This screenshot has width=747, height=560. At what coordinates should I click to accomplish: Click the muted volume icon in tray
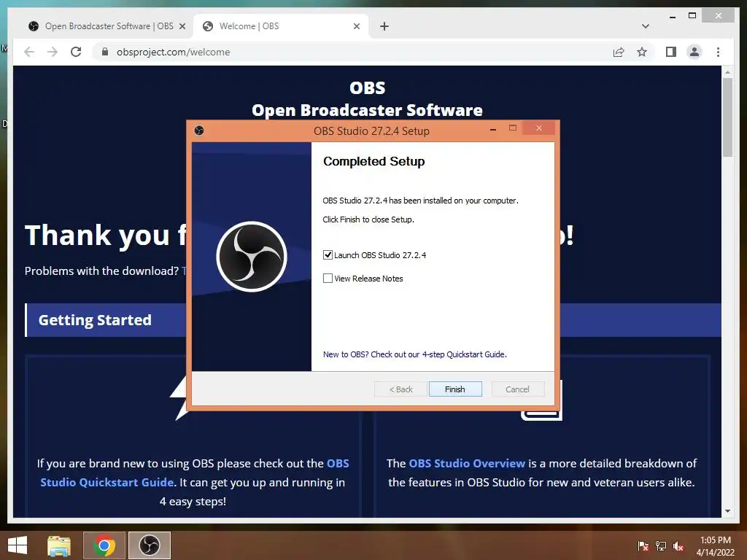[678, 546]
